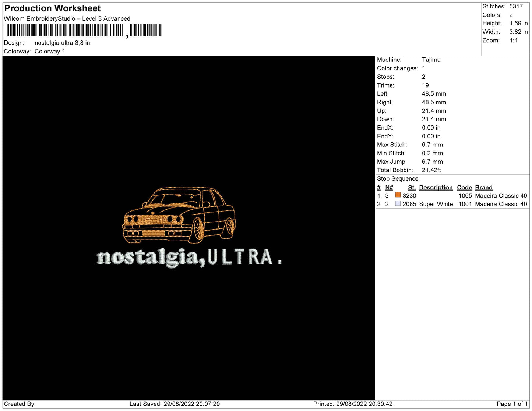The width and height of the screenshot is (532, 411).
Task: Click 'Madeira Classic 40' brand in row 1
Action: point(501,196)
